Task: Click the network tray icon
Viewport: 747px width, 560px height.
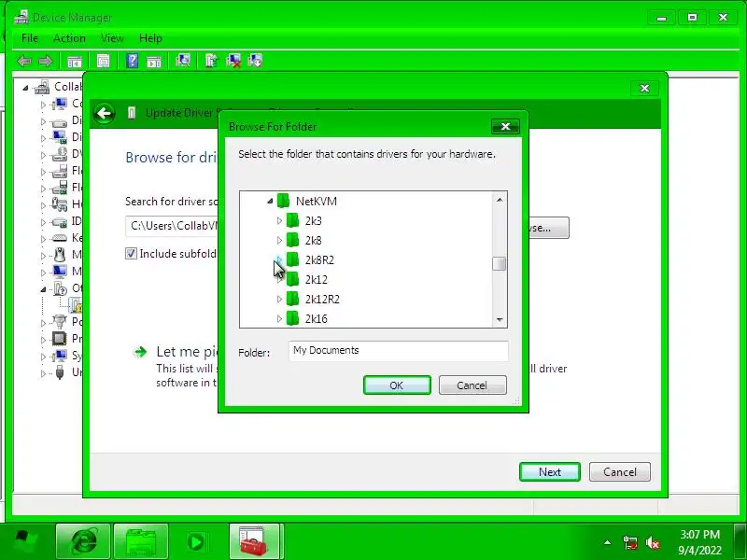Action: pyautogui.click(x=630, y=542)
